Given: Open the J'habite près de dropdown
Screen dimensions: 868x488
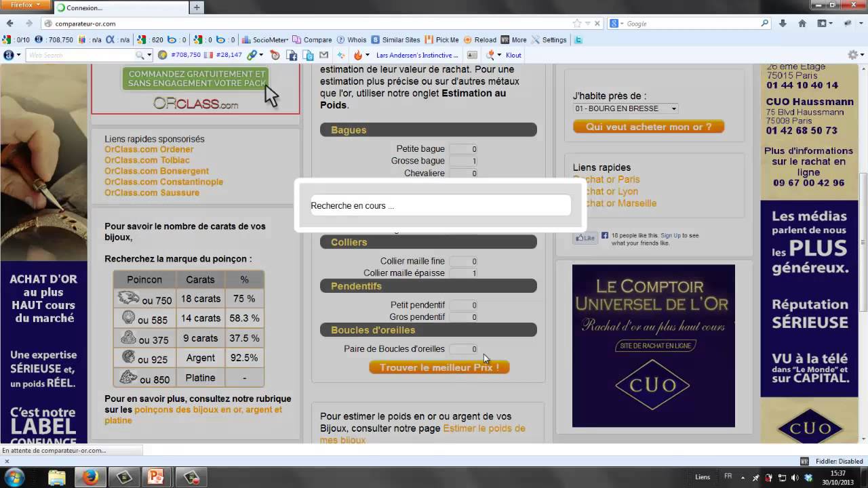Looking at the screenshot, I should pos(625,108).
